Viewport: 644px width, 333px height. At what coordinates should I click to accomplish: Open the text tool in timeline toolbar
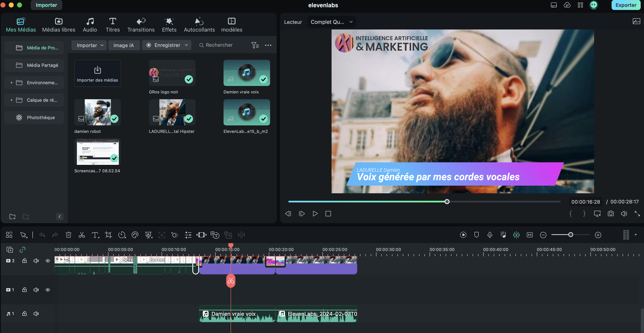point(95,235)
